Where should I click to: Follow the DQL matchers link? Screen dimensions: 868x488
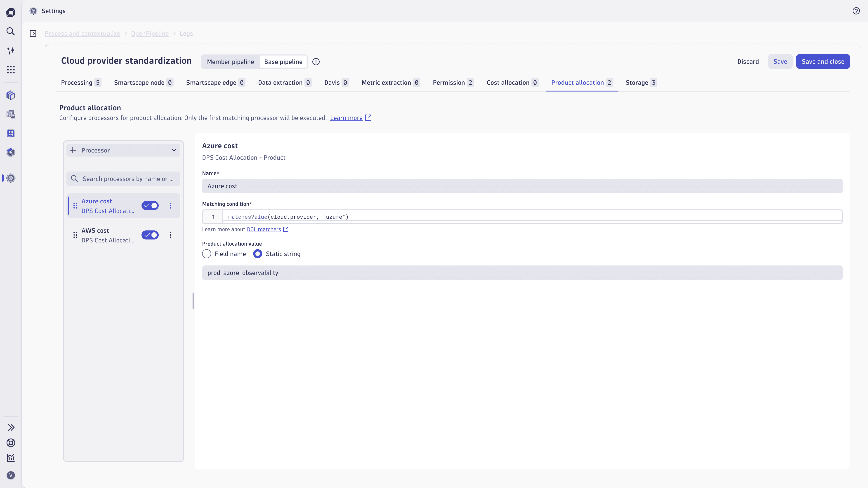coord(264,229)
